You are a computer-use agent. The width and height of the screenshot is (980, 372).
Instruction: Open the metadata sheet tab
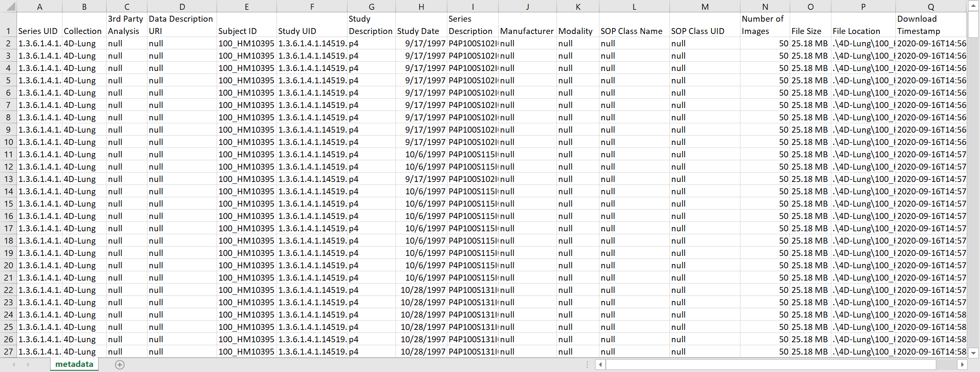click(x=74, y=364)
